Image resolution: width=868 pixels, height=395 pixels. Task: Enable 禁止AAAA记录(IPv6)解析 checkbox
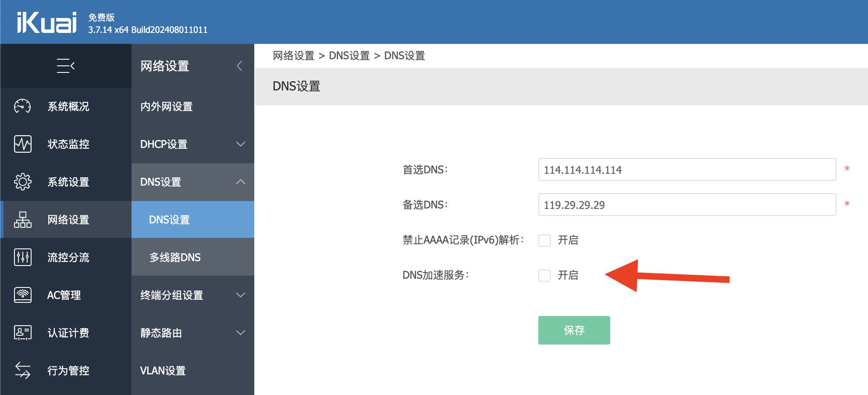pos(544,240)
